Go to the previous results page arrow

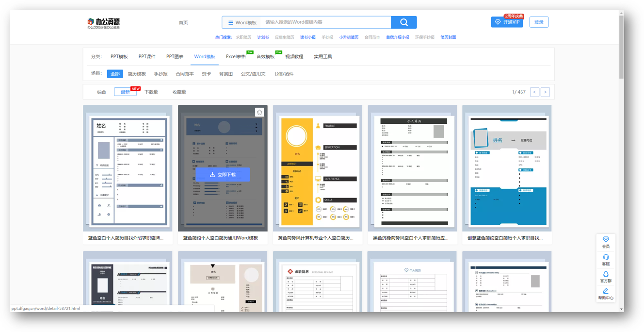[x=534, y=92]
